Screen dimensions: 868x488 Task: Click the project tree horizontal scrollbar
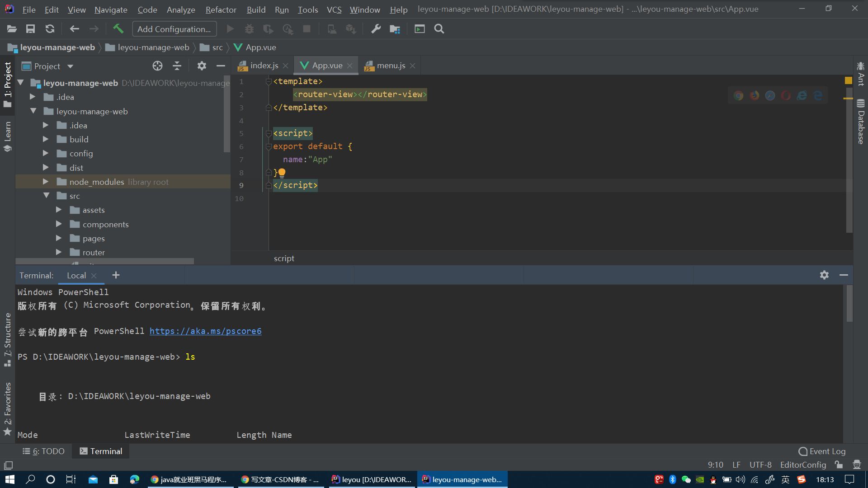[x=105, y=261]
